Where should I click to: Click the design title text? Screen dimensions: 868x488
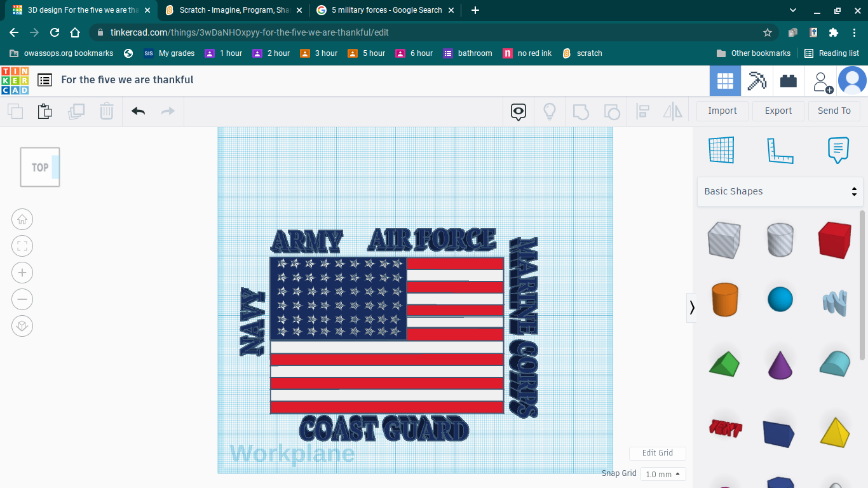point(127,79)
